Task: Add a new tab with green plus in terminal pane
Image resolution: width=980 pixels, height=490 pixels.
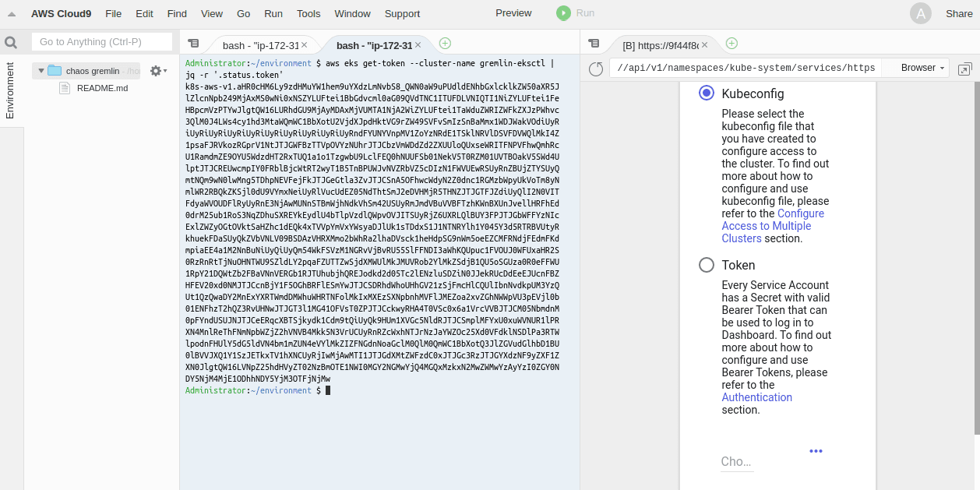Action: (445, 44)
